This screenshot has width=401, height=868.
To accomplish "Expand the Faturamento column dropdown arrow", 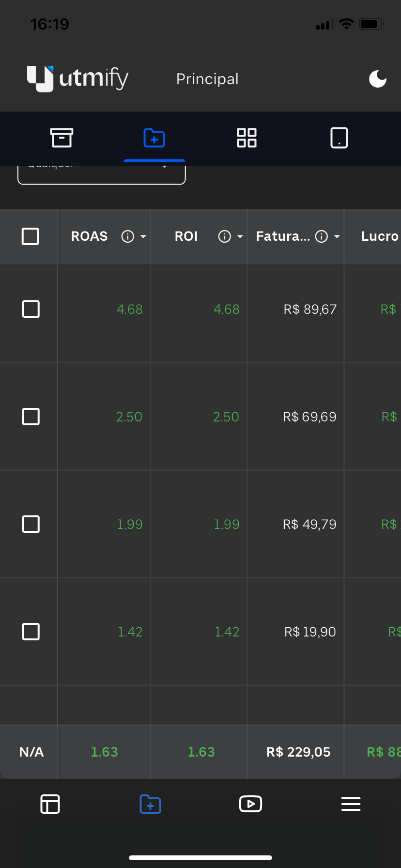I will click(337, 236).
